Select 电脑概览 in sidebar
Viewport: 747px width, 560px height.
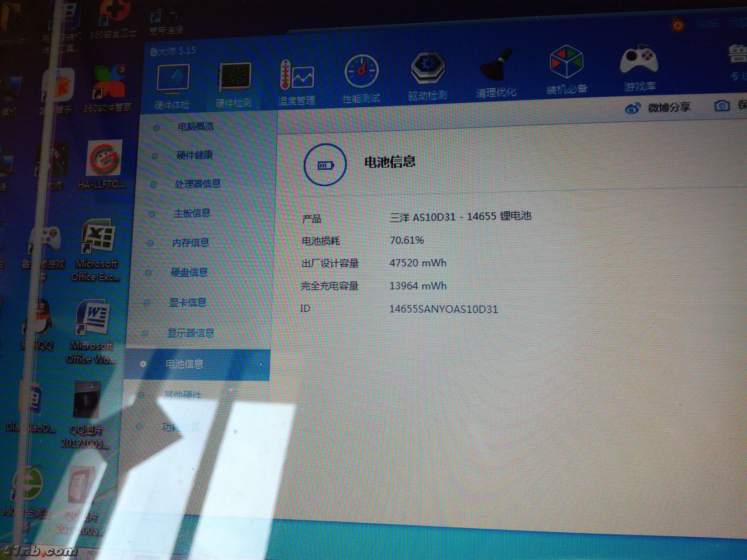coord(195,126)
